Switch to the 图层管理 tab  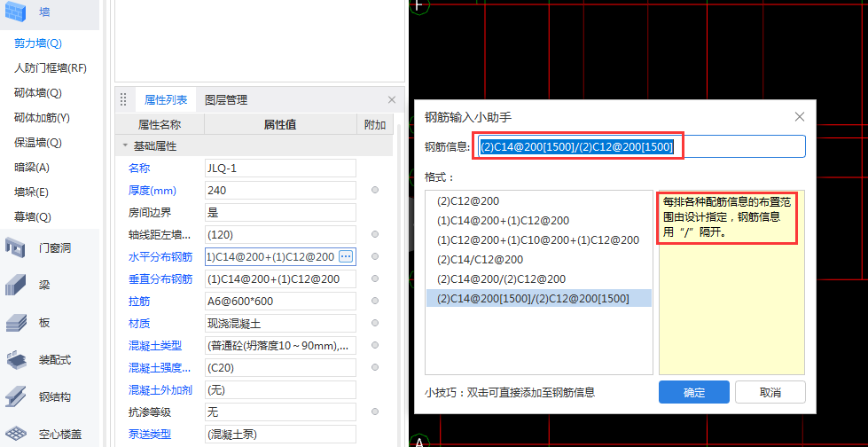pyautogui.click(x=226, y=100)
